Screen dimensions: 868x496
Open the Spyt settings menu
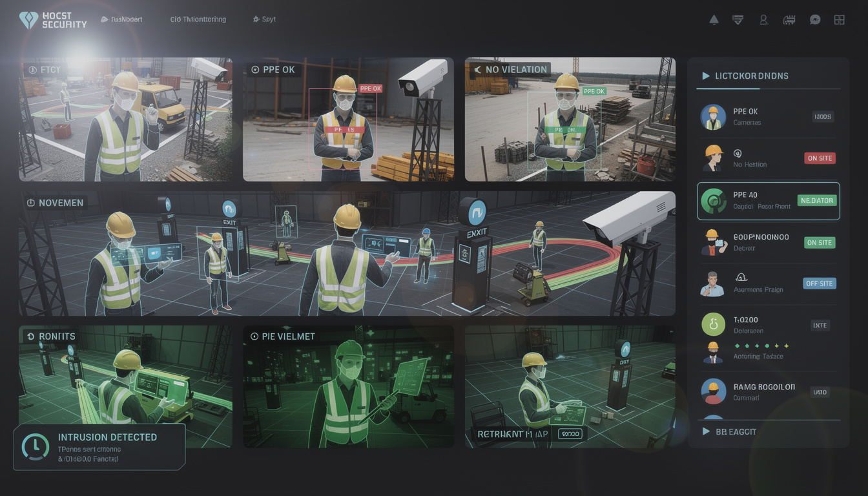[264, 19]
